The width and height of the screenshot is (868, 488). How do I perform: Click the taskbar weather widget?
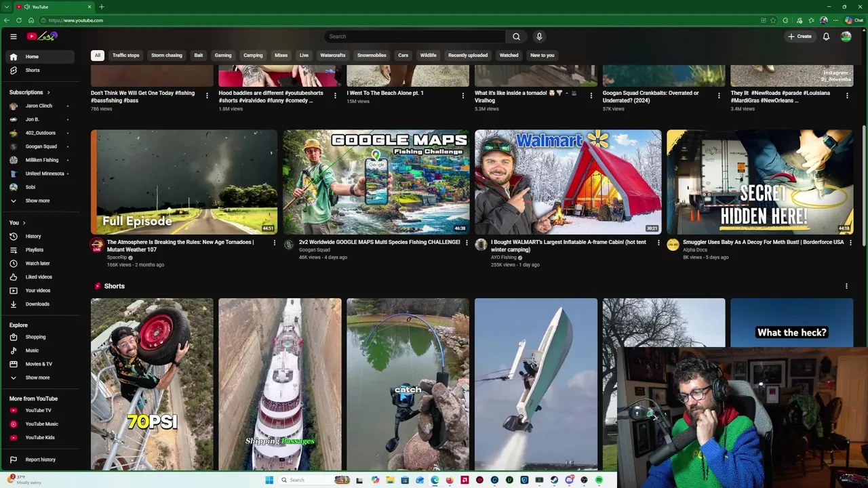click(x=24, y=480)
